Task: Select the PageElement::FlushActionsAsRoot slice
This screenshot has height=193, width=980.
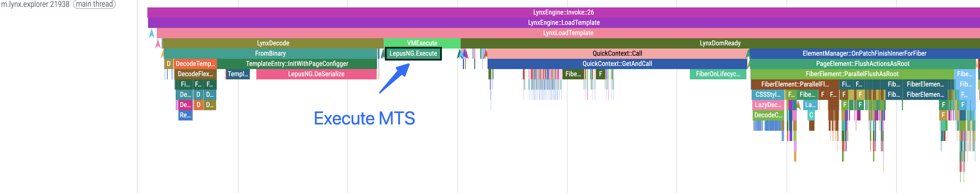Action: (x=862, y=64)
